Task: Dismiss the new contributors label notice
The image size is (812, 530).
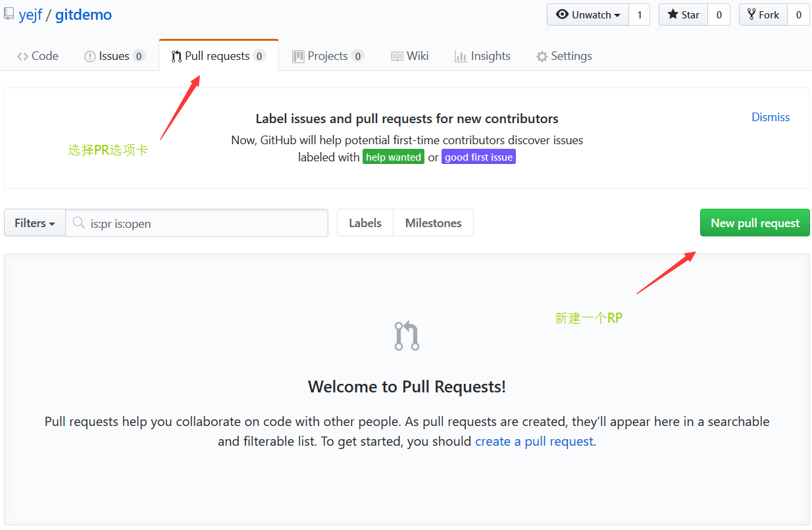Action: pos(771,117)
